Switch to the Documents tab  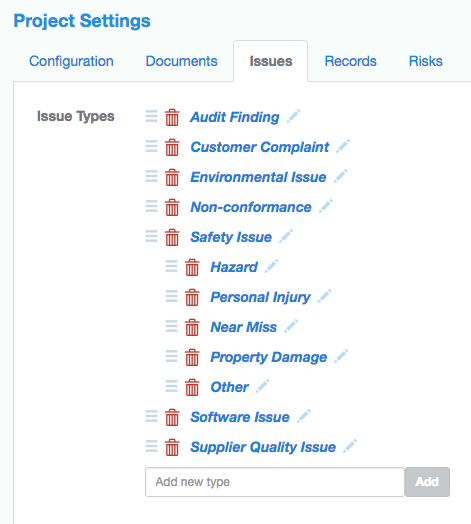[182, 61]
